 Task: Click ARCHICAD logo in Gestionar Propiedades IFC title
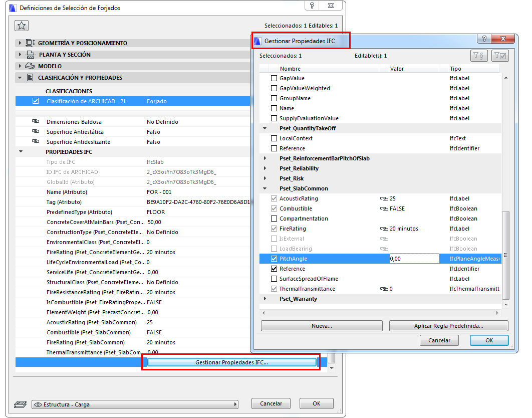click(258, 41)
